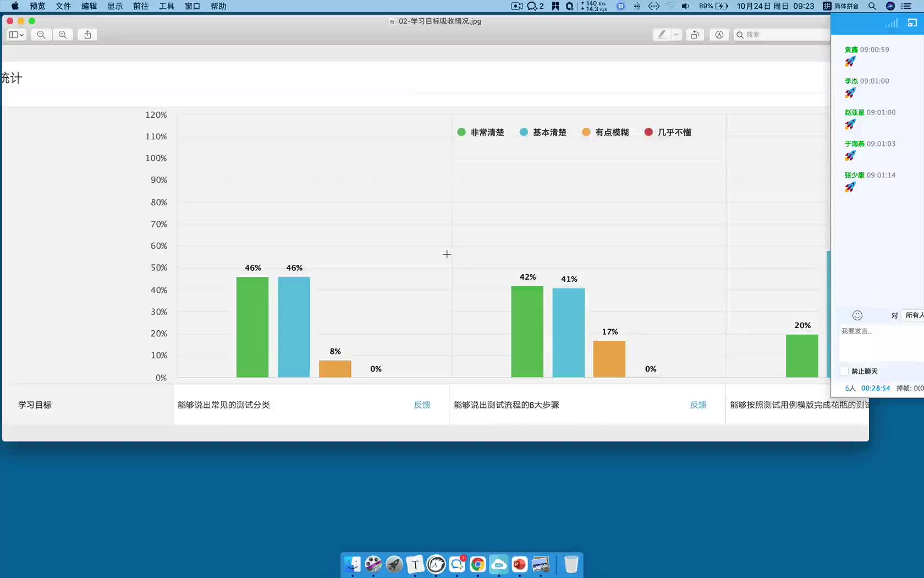Open the emoji picker in chat panel
This screenshot has height=578, width=924.
(857, 315)
